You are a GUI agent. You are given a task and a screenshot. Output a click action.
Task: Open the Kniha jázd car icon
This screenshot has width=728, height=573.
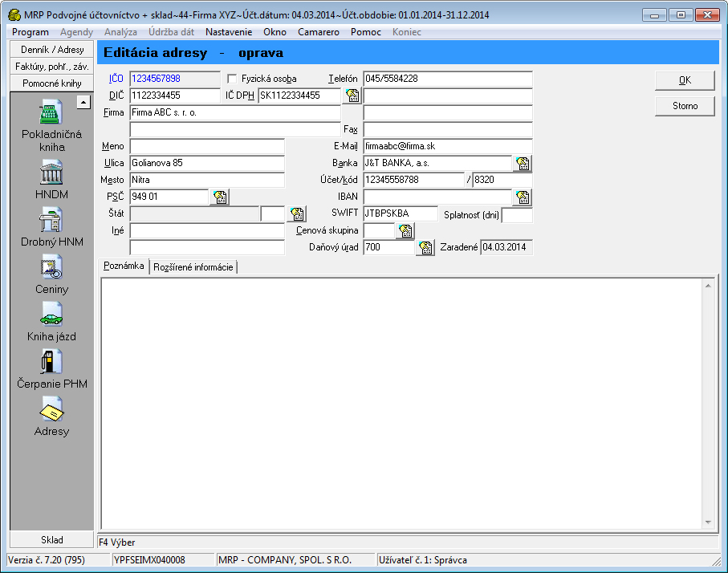51,314
